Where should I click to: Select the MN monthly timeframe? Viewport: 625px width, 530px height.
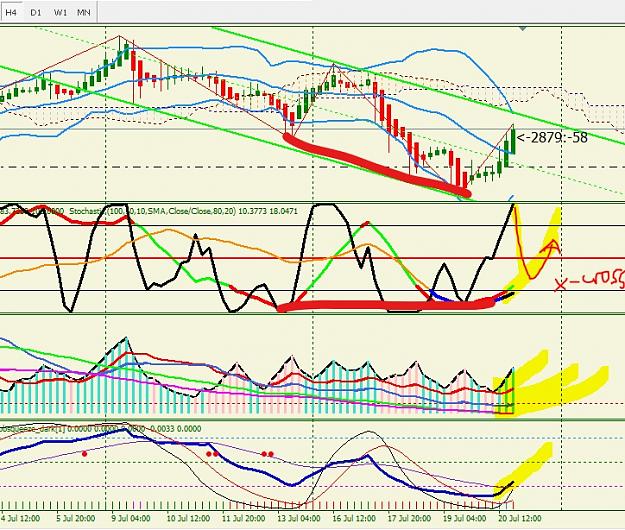click(84, 12)
